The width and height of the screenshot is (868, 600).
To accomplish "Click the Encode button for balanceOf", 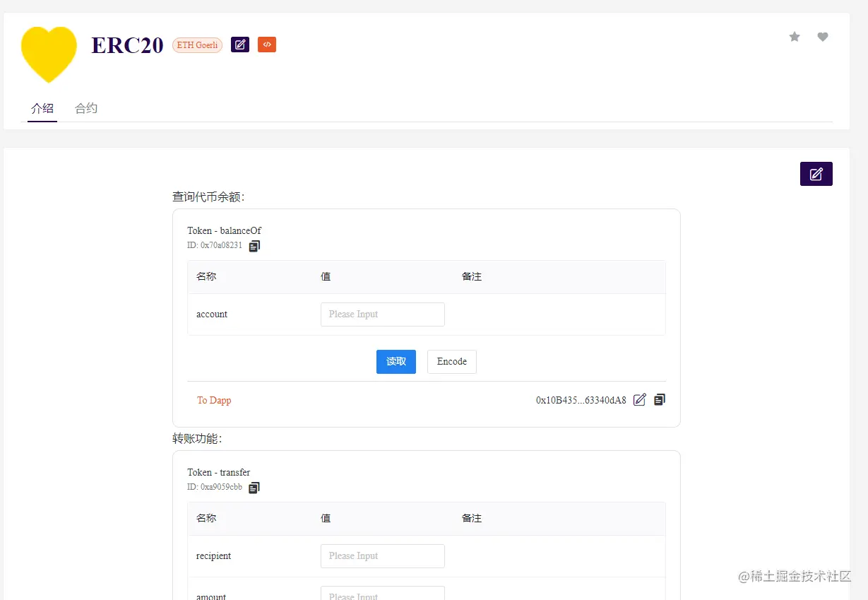I will 451,361.
